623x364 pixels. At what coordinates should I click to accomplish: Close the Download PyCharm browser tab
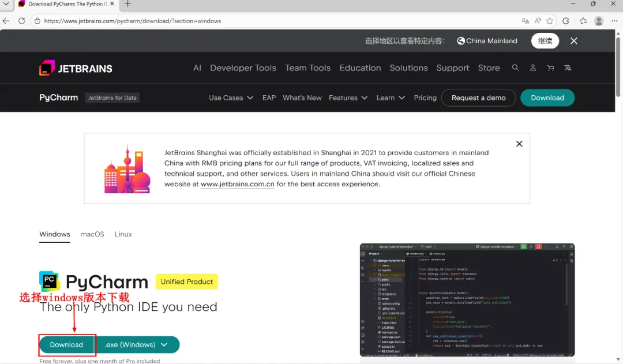pos(112,4)
